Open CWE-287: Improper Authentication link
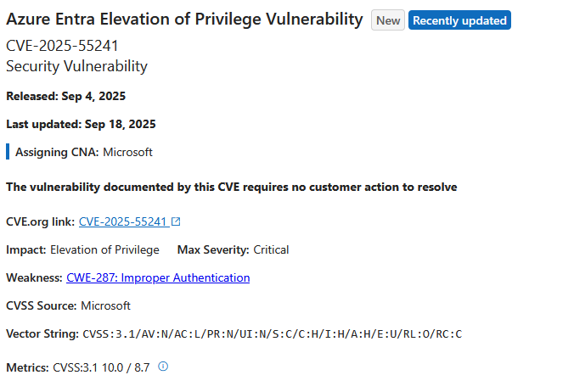 click(x=158, y=278)
